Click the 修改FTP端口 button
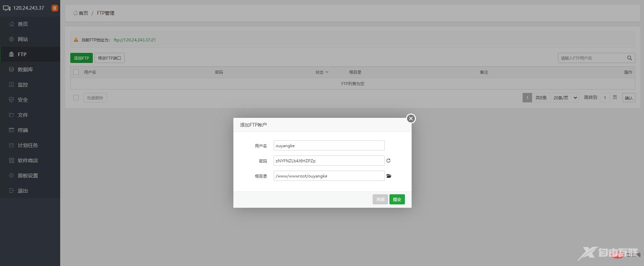This screenshot has width=644, height=266. pos(109,58)
